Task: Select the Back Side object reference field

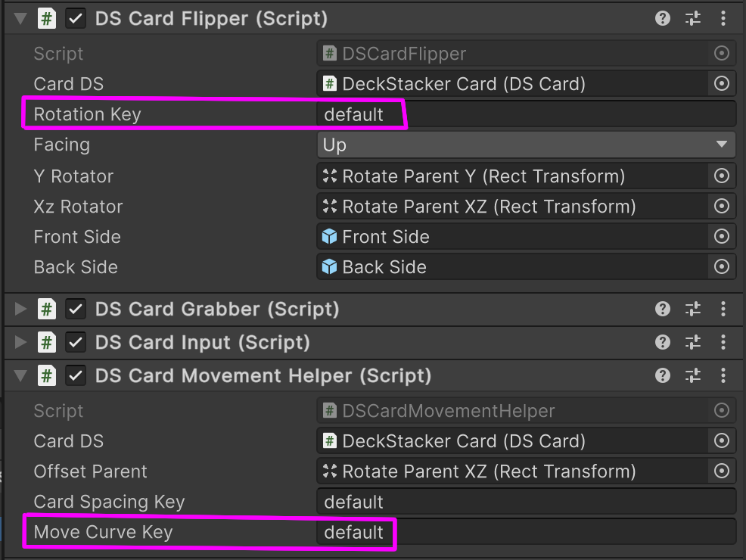Action: (x=513, y=267)
